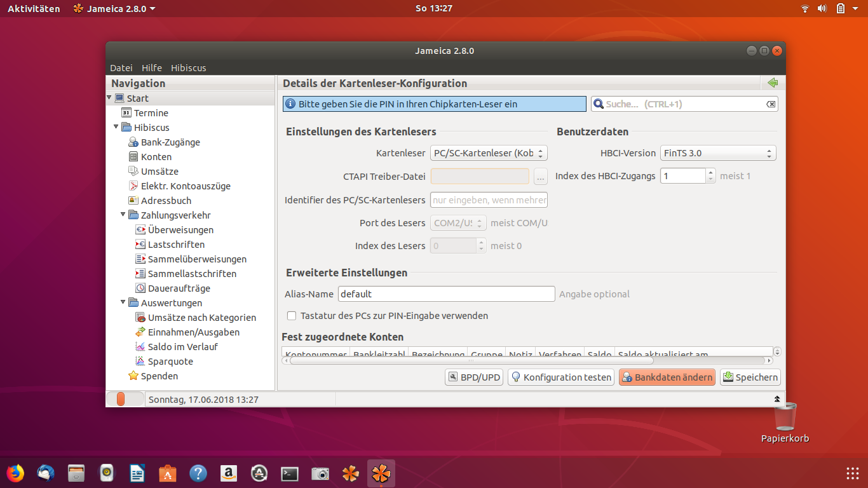Click the Identifier des PC/SC-Kartenlesers field

point(489,200)
